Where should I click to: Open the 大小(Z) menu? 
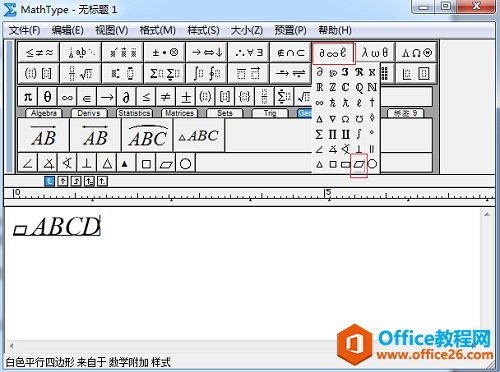(247, 30)
